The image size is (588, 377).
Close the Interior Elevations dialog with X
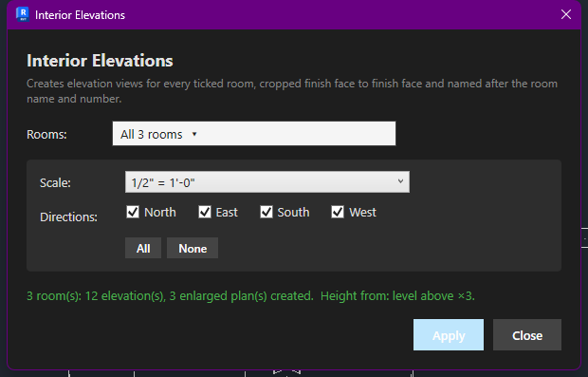click(566, 14)
